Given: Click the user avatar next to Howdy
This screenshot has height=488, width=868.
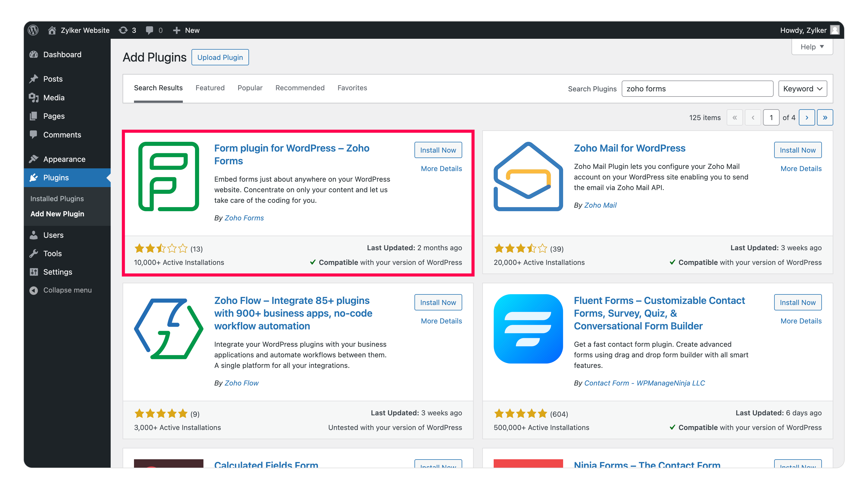Looking at the screenshot, I should [x=834, y=30].
